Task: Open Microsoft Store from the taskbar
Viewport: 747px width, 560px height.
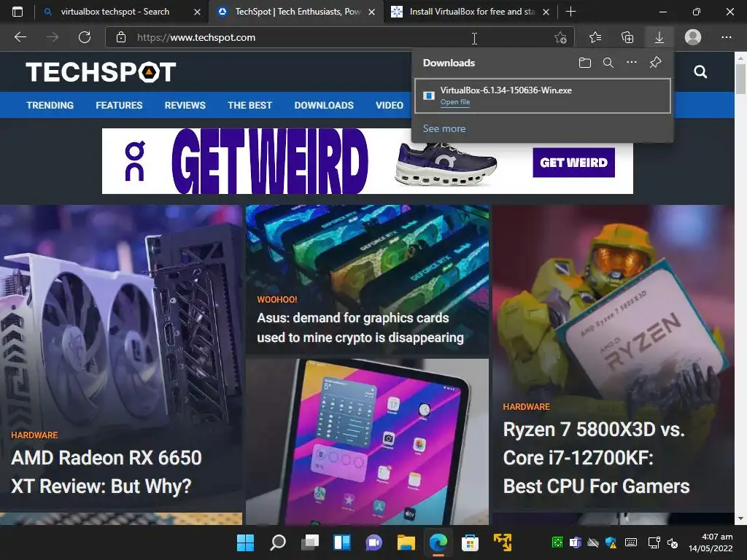Action: pyautogui.click(x=470, y=542)
